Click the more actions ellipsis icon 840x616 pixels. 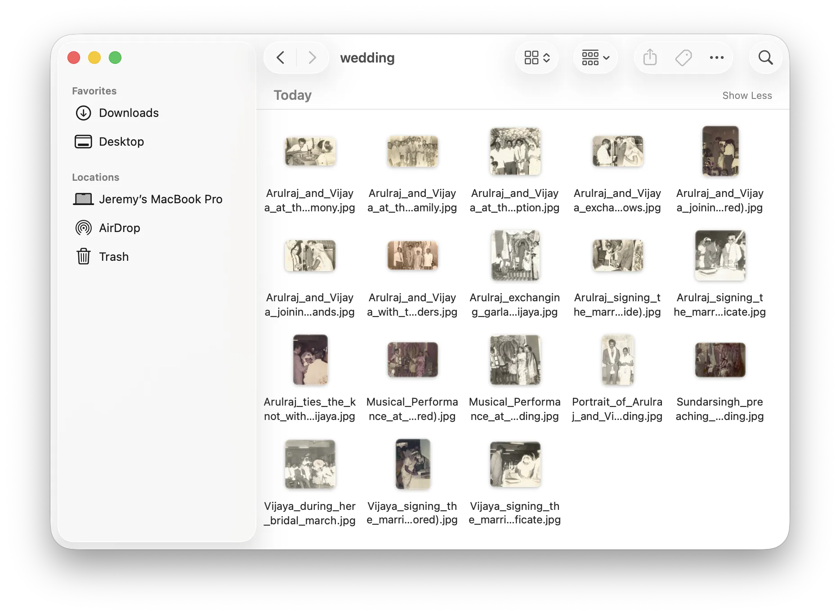click(716, 58)
